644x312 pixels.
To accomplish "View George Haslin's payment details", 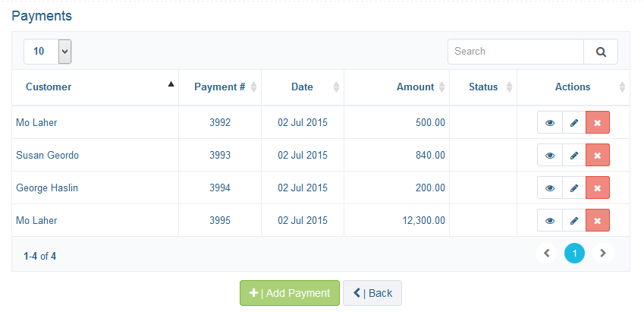I will (549, 188).
